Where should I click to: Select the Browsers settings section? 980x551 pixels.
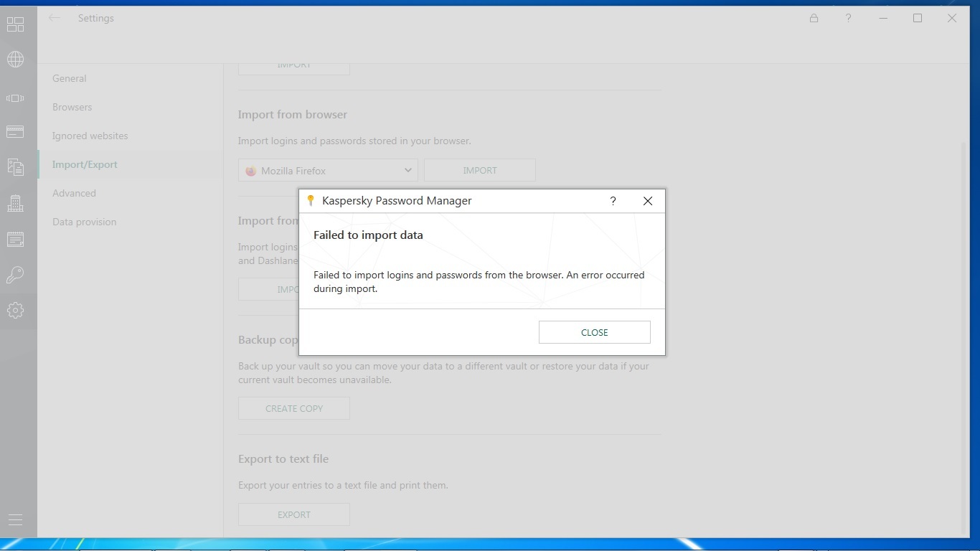tap(72, 107)
